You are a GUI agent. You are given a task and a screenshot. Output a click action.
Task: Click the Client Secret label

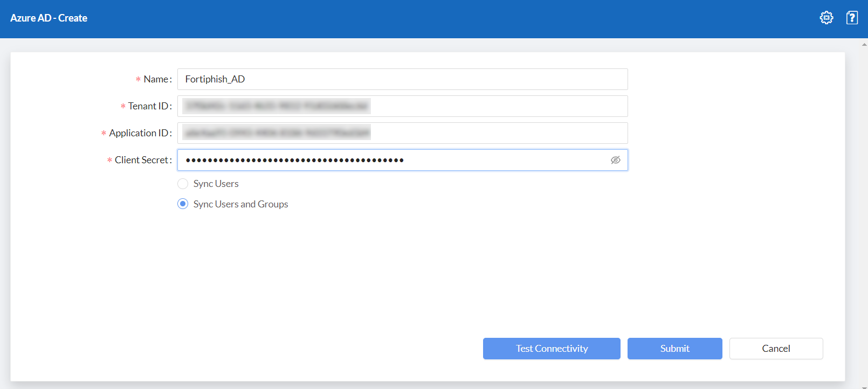tap(143, 160)
